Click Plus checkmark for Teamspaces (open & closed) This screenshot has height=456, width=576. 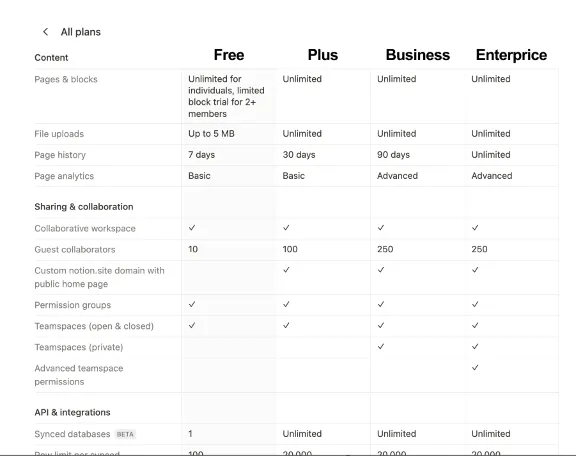[x=286, y=326]
